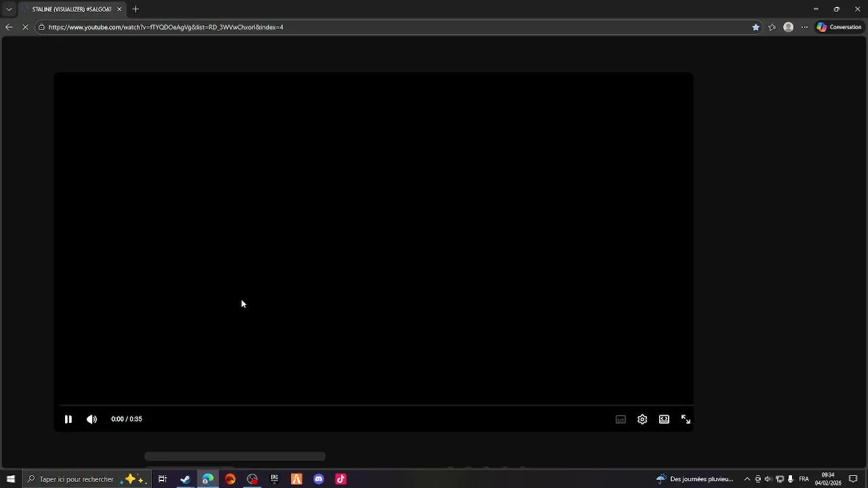Image resolution: width=868 pixels, height=488 pixels.
Task: Open the clock showing 09:34
Action: [x=828, y=479]
